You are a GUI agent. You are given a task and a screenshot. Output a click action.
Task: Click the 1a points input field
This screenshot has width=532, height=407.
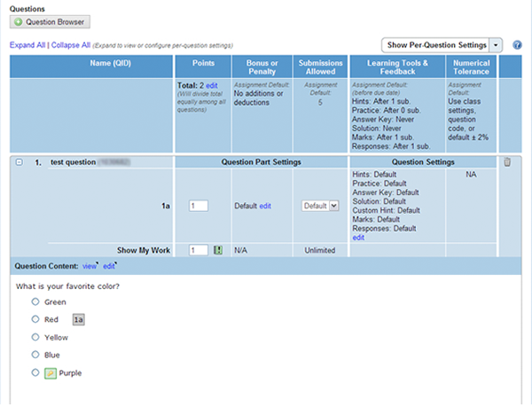(199, 206)
